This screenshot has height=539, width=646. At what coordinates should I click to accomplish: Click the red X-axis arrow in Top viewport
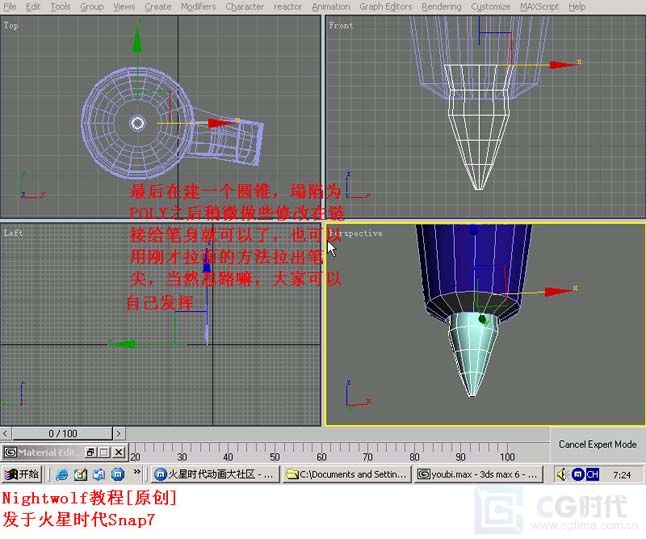tap(220, 123)
